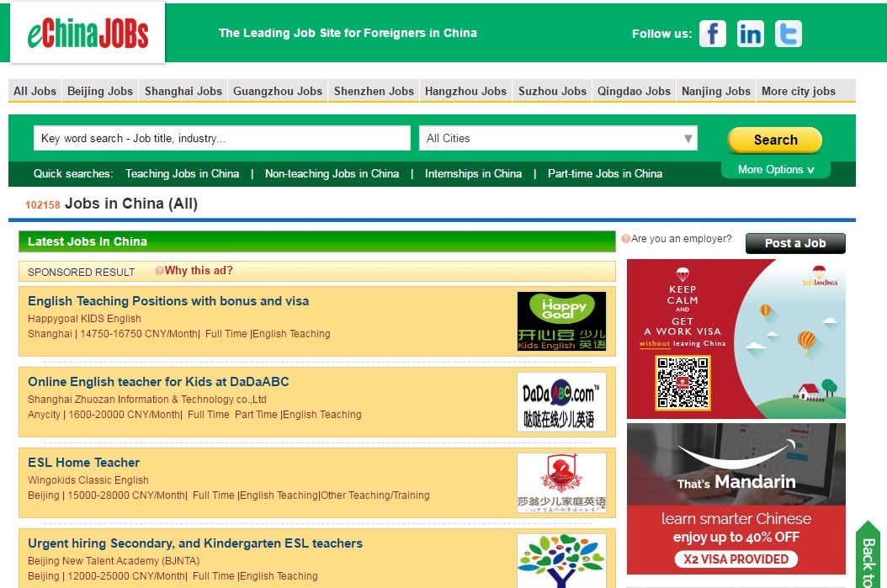Viewport: 887px width, 588px height.
Task: Switch to Shenzhen Jobs tab
Action: (x=374, y=91)
